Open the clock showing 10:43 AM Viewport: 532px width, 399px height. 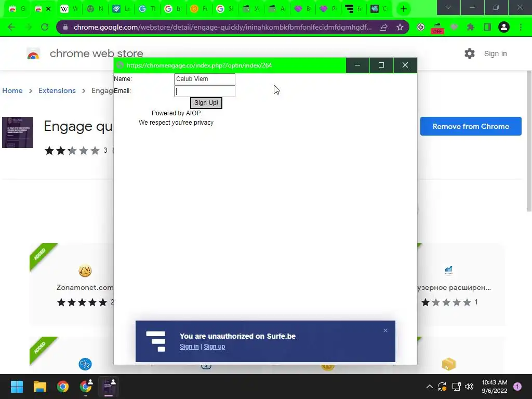click(495, 387)
